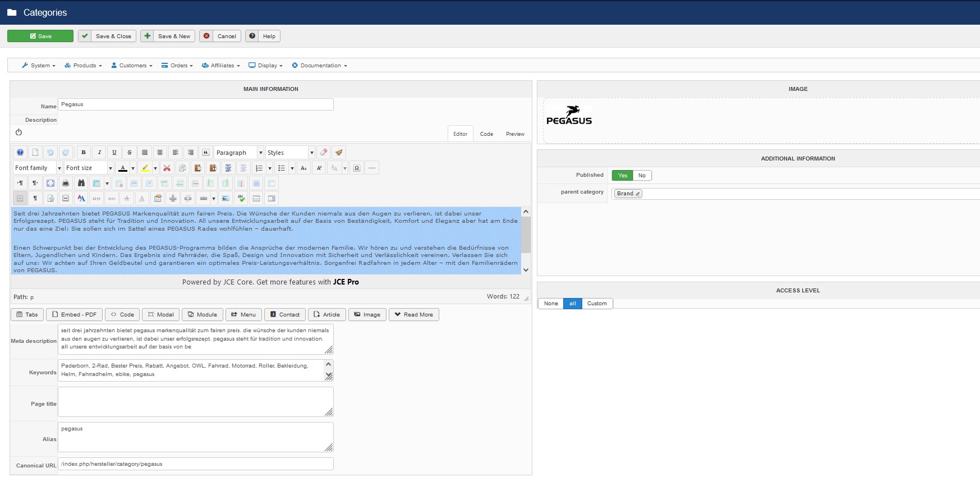The image size is (980, 500).
Task: Click the insert link chain icon
Action: click(204, 198)
